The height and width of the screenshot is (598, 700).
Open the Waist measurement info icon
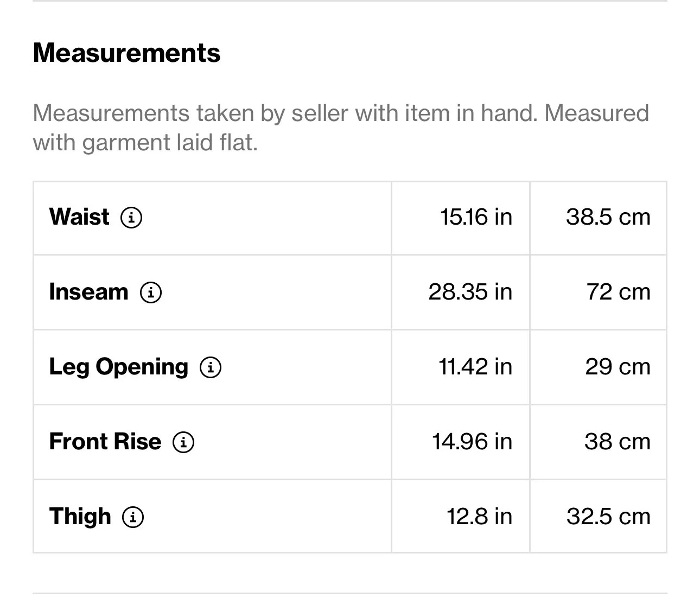pyautogui.click(x=131, y=218)
